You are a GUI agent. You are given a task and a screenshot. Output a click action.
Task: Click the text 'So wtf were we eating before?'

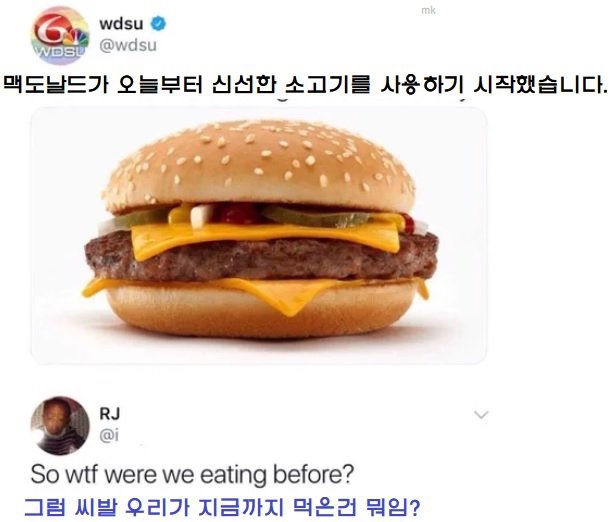click(192, 474)
